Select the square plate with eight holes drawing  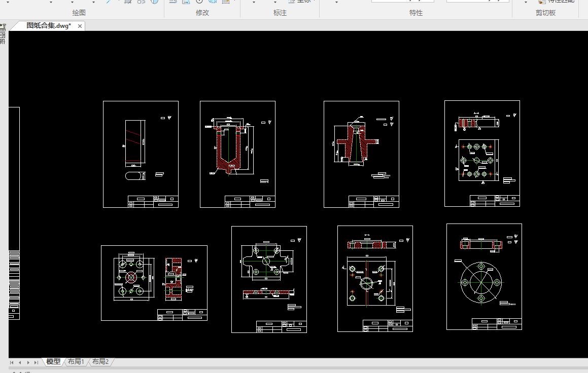pyautogui.click(x=482, y=154)
